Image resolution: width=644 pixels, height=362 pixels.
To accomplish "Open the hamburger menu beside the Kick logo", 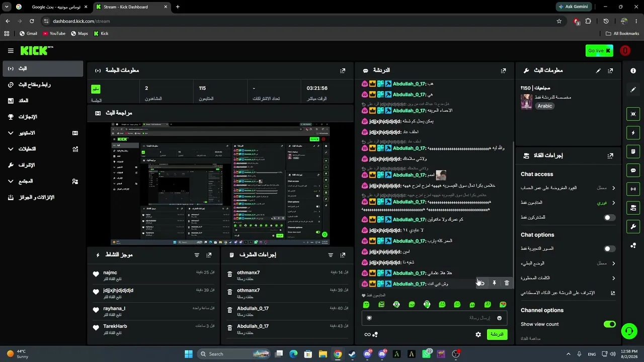I will [x=11, y=51].
